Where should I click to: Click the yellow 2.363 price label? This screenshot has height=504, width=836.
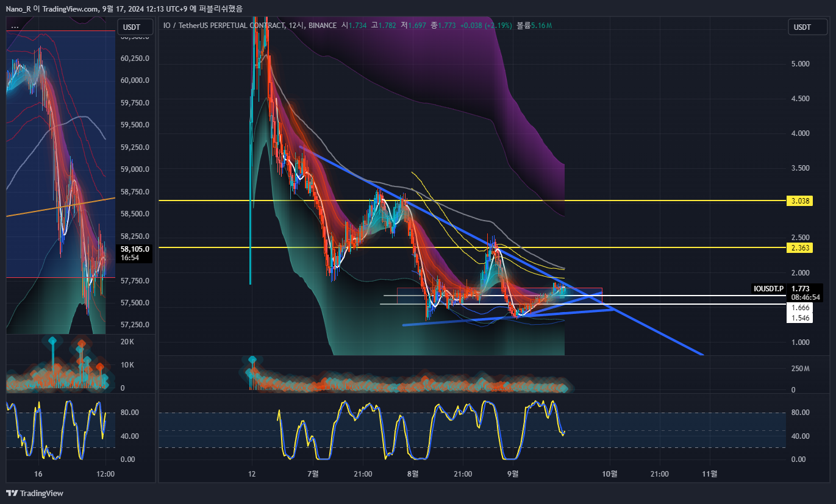tap(800, 247)
